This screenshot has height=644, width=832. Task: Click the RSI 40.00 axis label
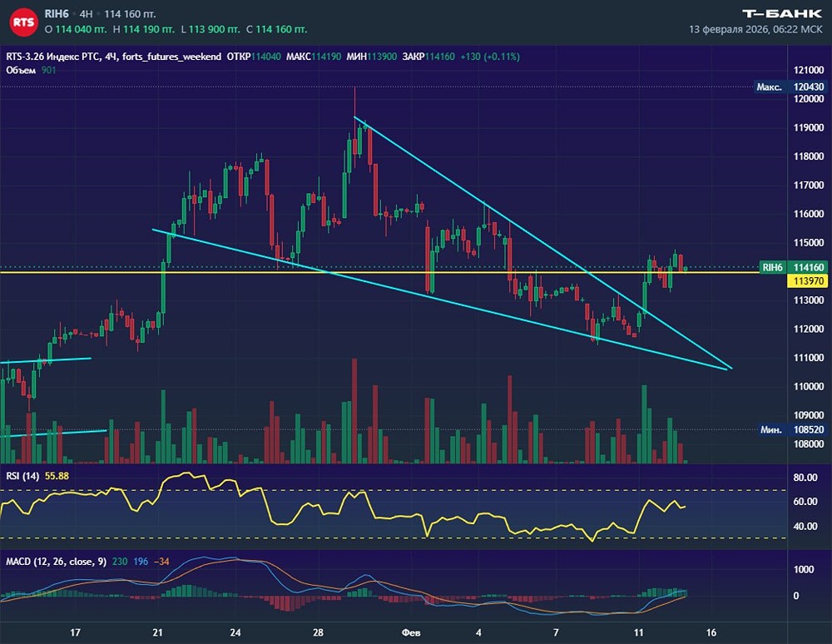point(805,526)
